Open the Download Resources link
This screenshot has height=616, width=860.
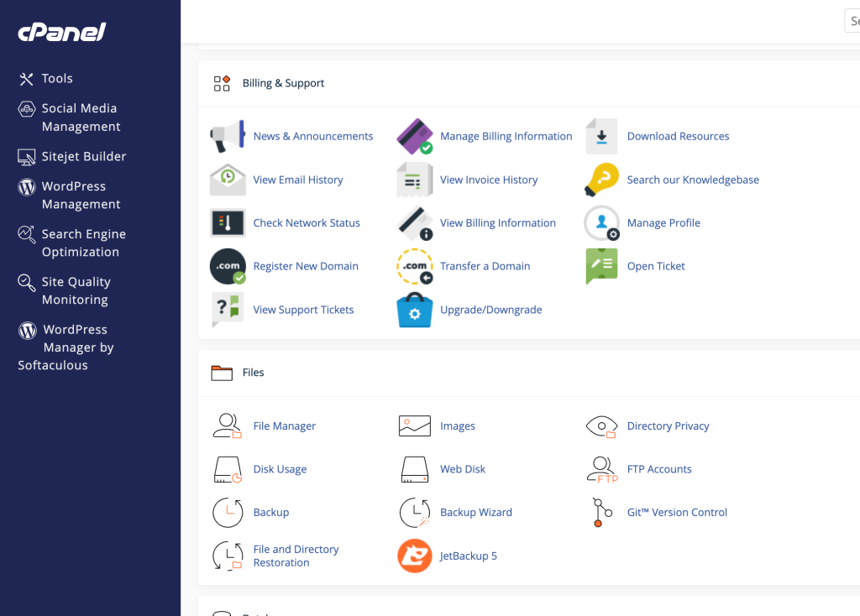click(678, 137)
